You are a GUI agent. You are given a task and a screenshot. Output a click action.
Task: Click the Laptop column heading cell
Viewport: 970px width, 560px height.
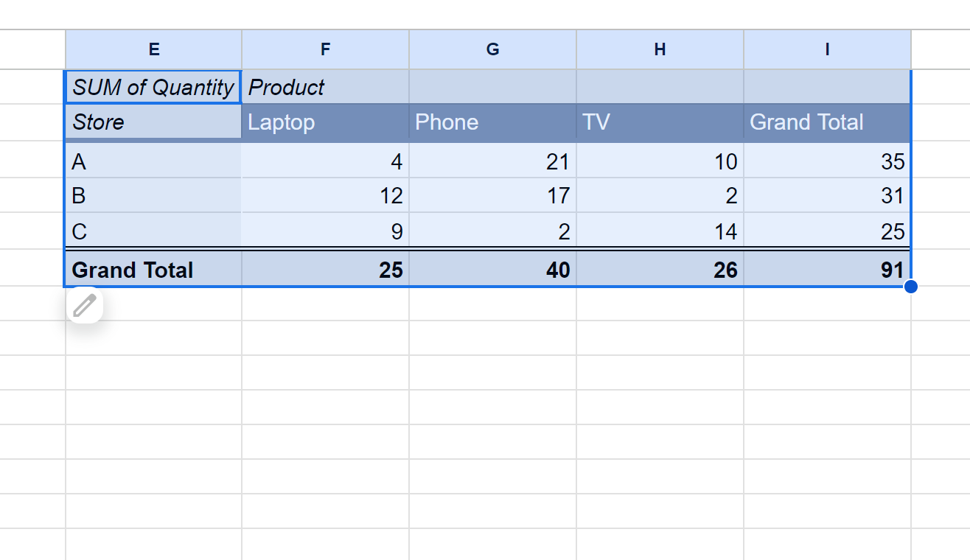[325, 122]
